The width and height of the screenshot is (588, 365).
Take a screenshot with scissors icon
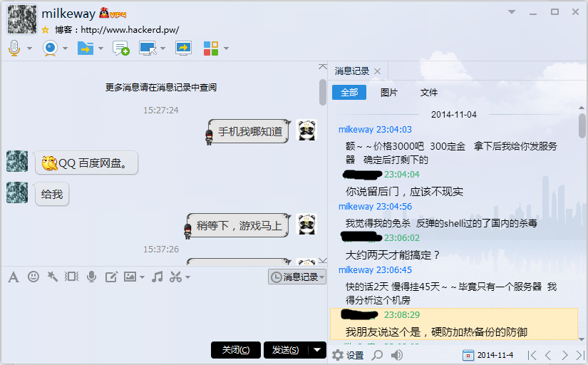(x=175, y=277)
